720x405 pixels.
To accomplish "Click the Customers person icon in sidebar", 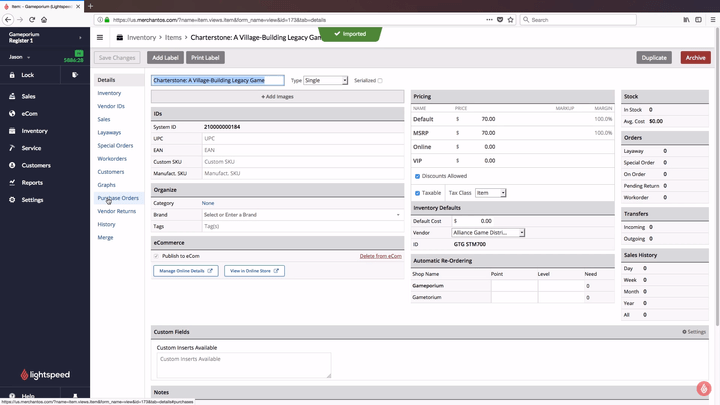I will pos(12,166).
